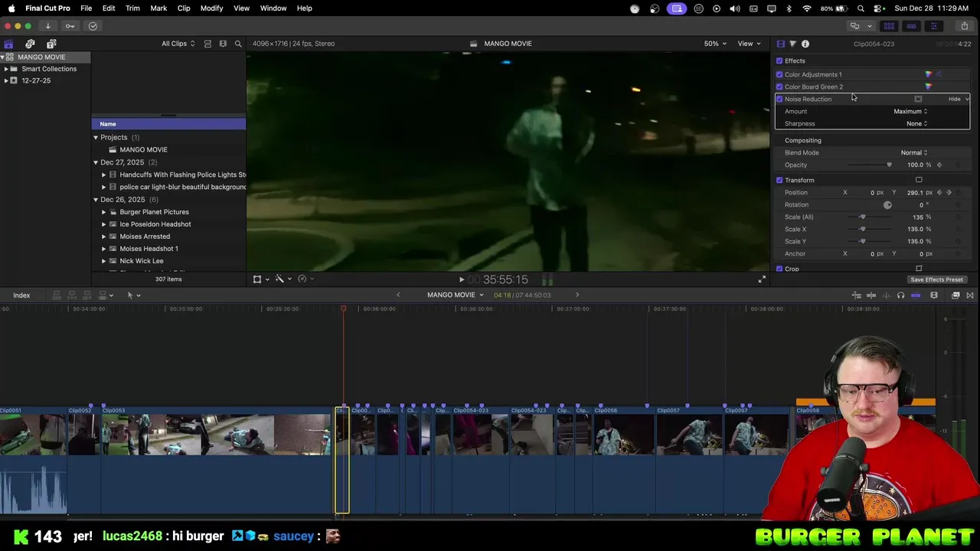Open the browser search magnifier
The width and height of the screenshot is (980, 551).
pyautogui.click(x=238, y=44)
